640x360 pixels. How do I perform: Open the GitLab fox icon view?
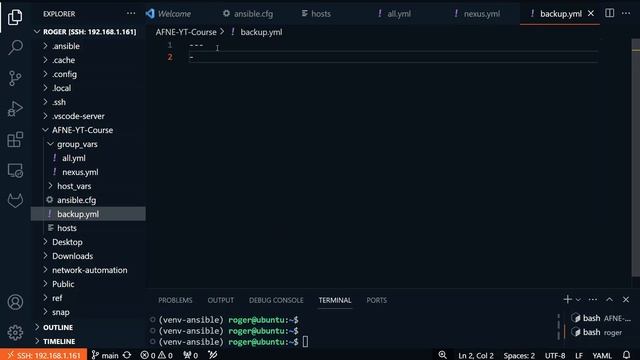[15, 200]
